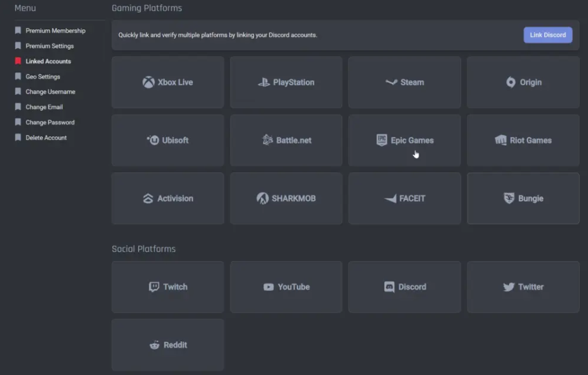Screen dimensions: 588x375
Task: Click the Activision logo icon
Action: pyautogui.click(x=148, y=198)
